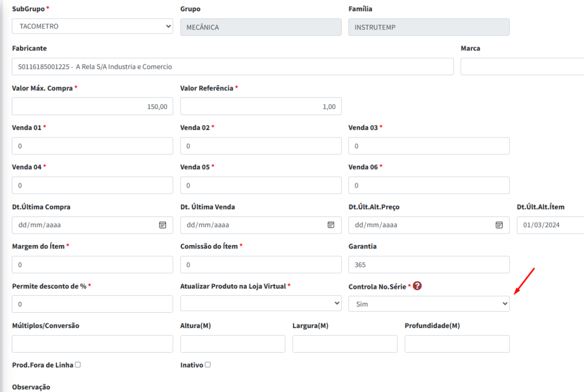Focus the Profundidade(M) input

point(457,344)
